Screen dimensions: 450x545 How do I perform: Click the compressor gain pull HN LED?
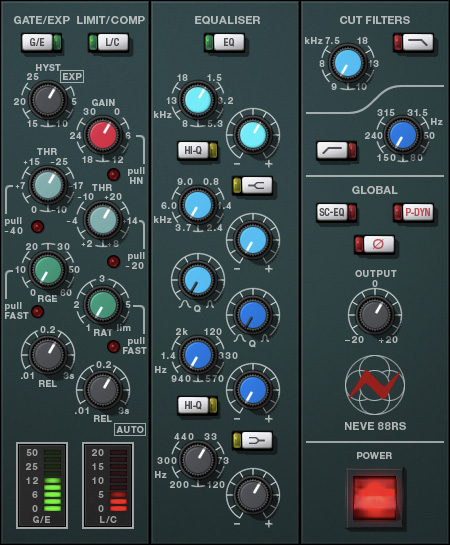point(113,174)
